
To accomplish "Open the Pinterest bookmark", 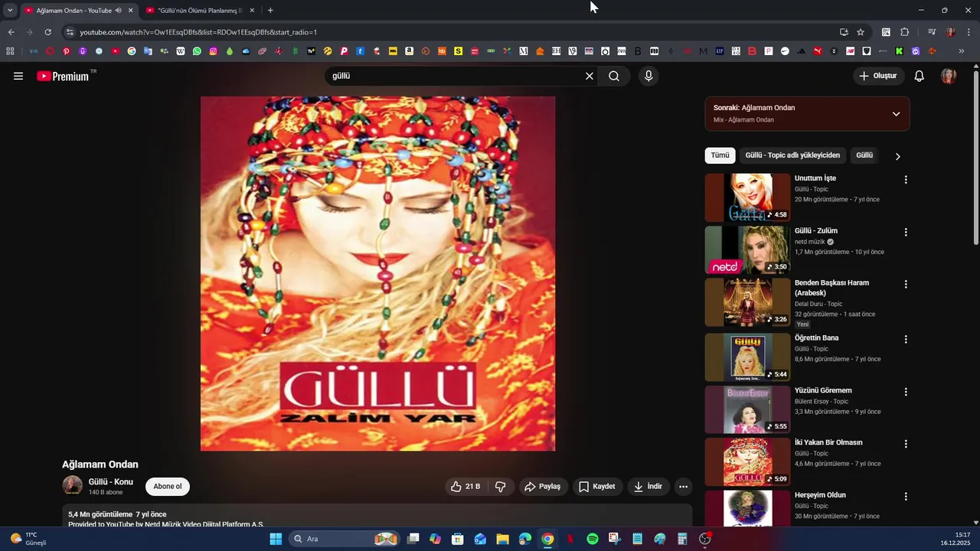I will pos(67,51).
